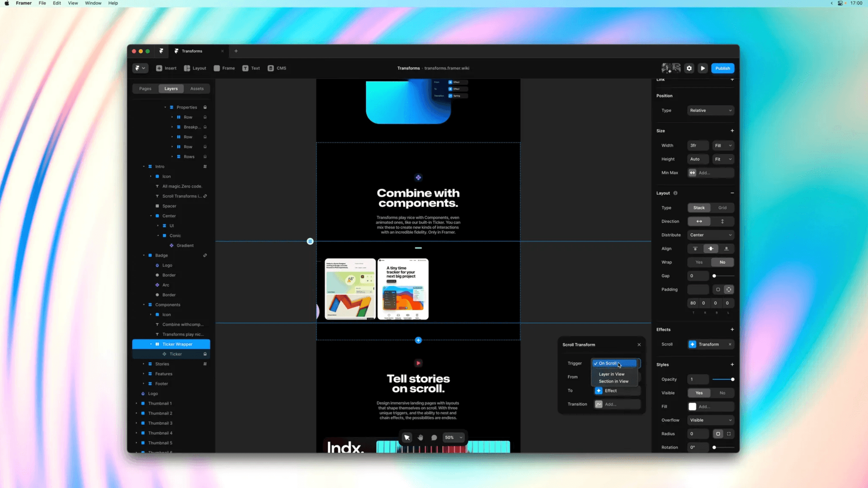This screenshot has height=488, width=868.
Task: Choose Section in View trigger option
Action: click(x=613, y=381)
